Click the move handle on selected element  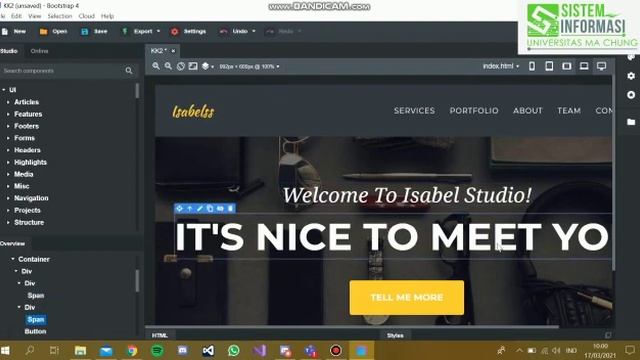[179, 209]
